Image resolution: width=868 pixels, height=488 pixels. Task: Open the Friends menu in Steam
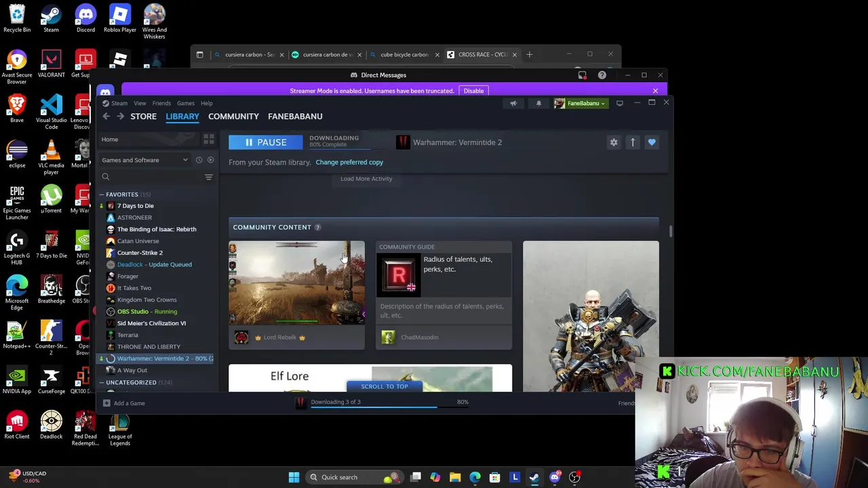(x=161, y=104)
